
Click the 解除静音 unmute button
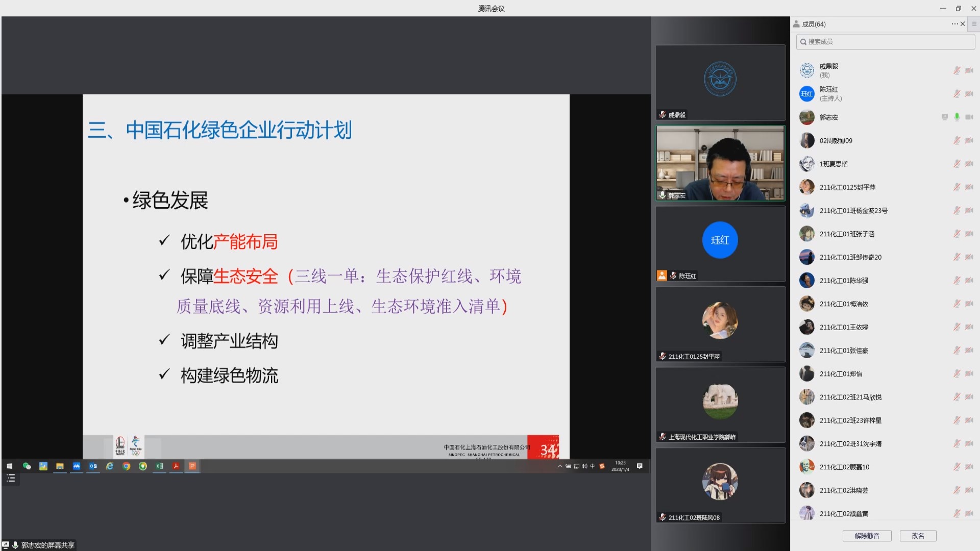click(867, 536)
